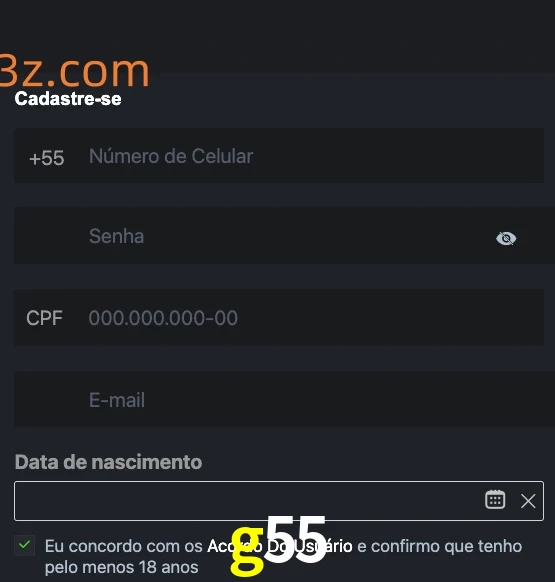Screen dimensions: 555x582
Task: Click the 'pelo menos 18 anos' text
Action: point(122,568)
